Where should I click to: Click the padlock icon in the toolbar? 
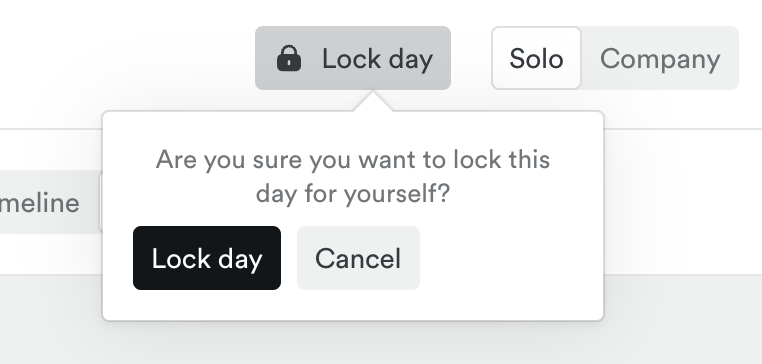tap(289, 58)
